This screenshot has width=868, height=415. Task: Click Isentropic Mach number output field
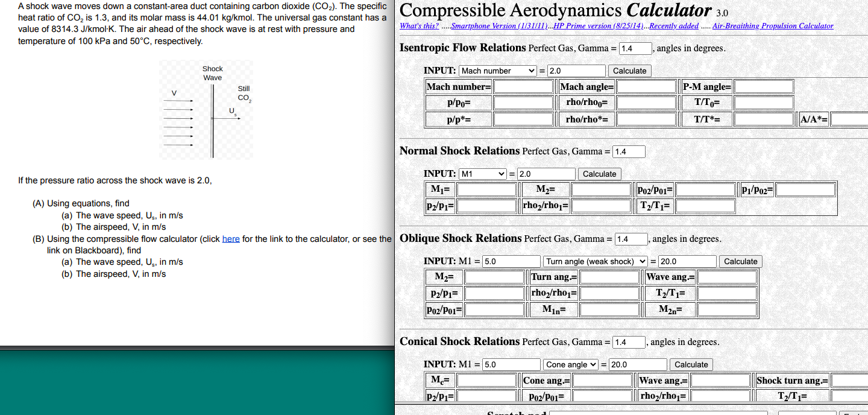tap(523, 87)
